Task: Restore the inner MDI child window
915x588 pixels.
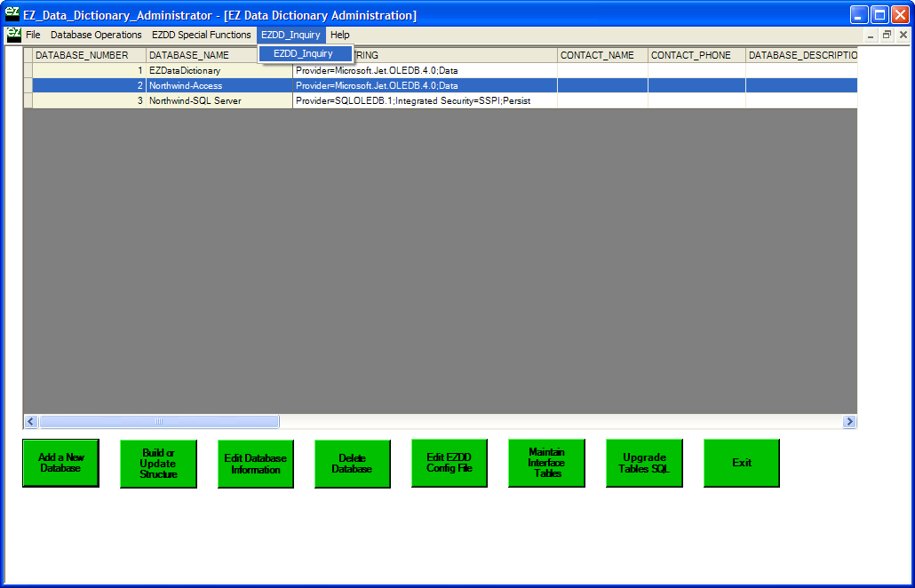Action: click(x=887, y=35)
